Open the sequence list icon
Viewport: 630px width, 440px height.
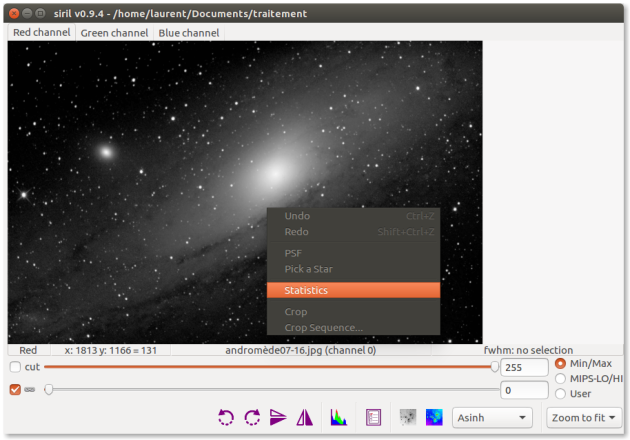click(374, 417)
